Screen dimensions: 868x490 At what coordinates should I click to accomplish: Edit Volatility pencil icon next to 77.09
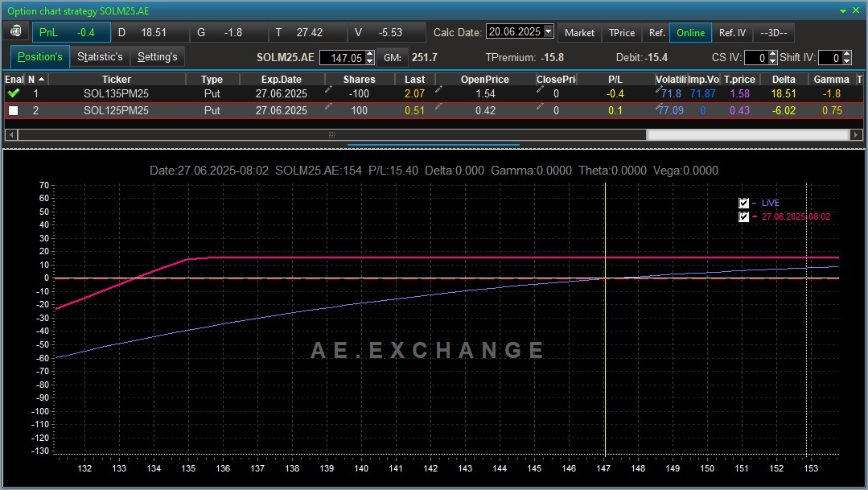point(659,105)
